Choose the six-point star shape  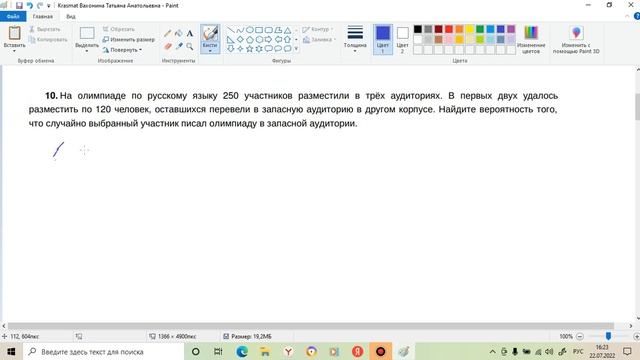pos(259,49)
